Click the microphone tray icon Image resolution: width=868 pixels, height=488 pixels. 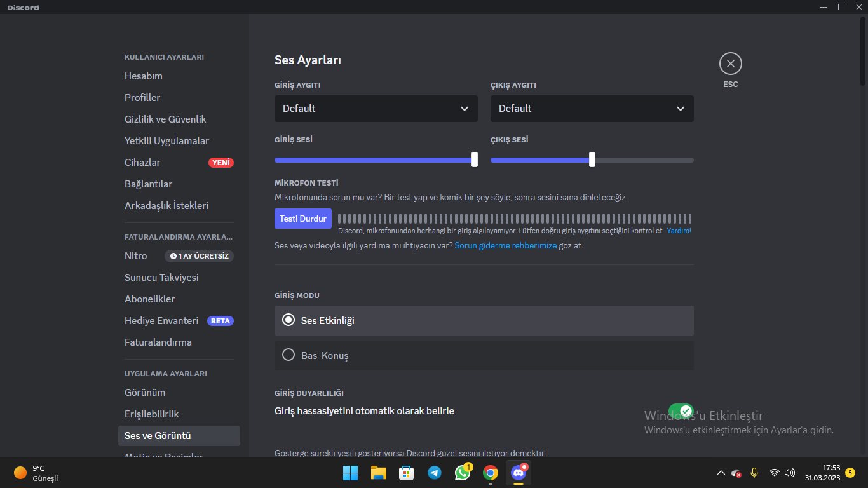coord(754,473)
